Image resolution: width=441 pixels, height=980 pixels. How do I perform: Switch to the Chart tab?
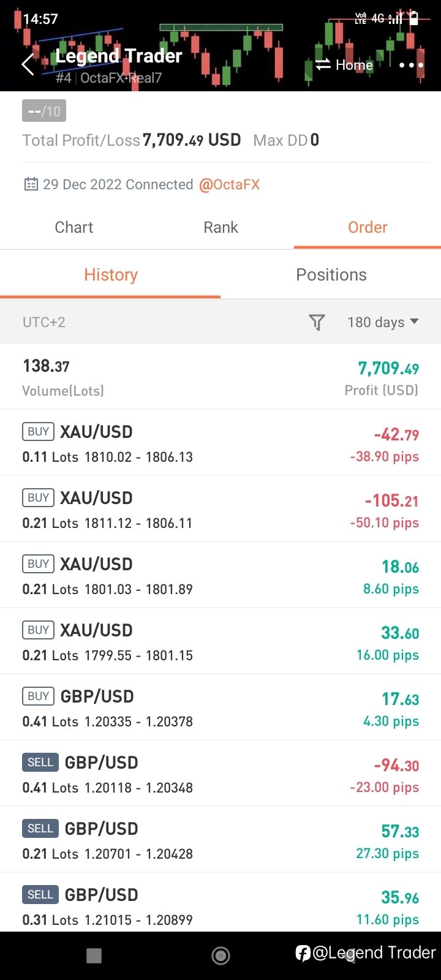click(x=73, y=227)
